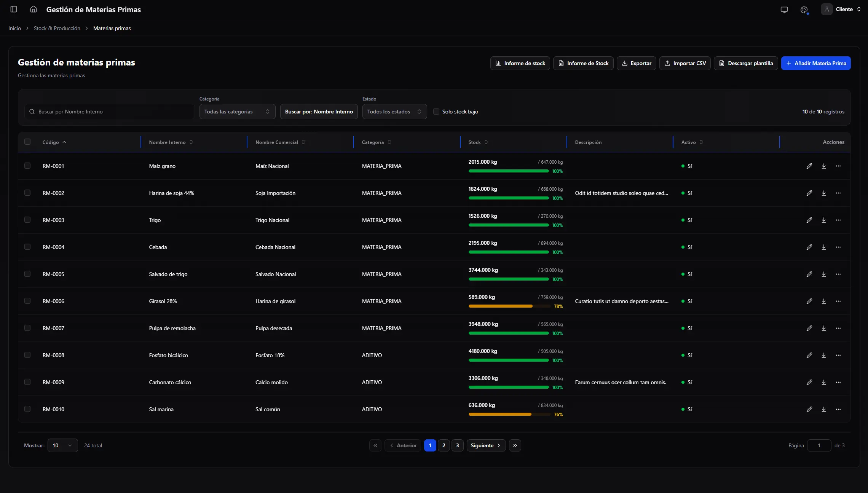The height and width of the screenshot is (493, 868).
Task: Click Descargar plantilla button
Action: coord(746,63)
